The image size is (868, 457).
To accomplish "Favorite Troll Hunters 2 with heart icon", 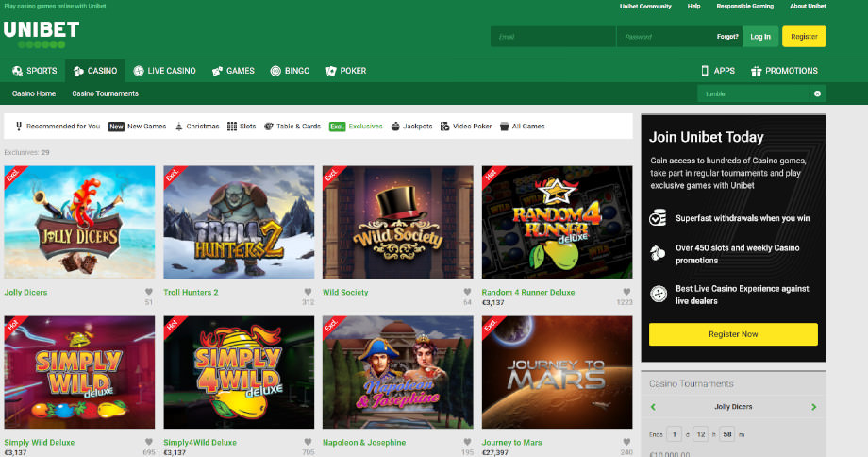I will (308, 292).
